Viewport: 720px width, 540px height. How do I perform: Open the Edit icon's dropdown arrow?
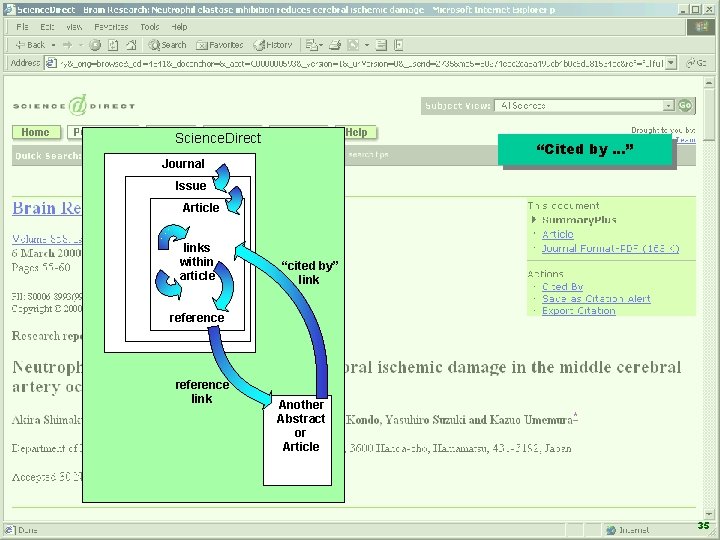coord(366,45)
